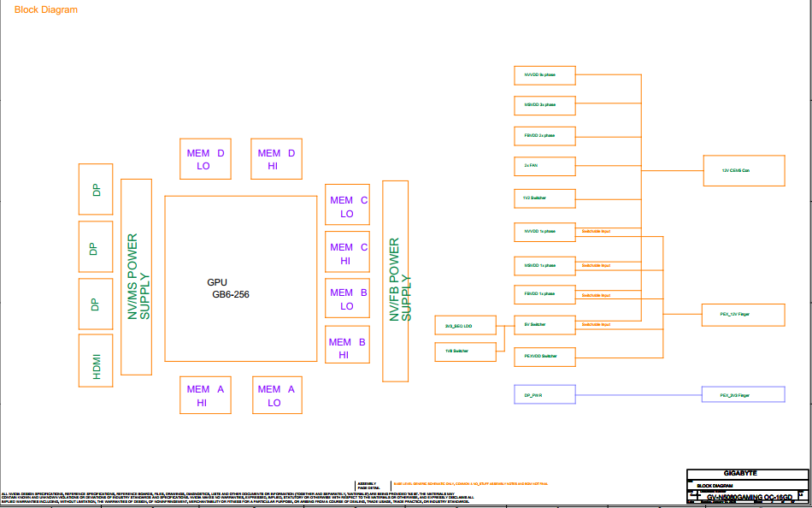Click the MEM D LO block
Viewport: 812px width, 508px height.
point(206,158)
